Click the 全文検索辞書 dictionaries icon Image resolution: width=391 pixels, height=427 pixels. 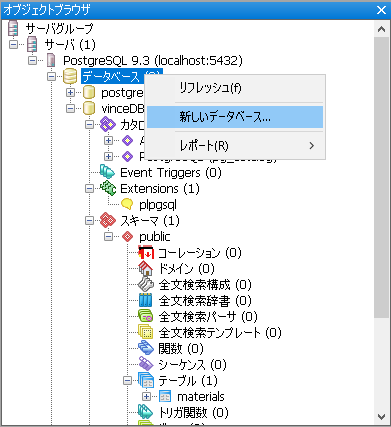click(x=146, y=300)
